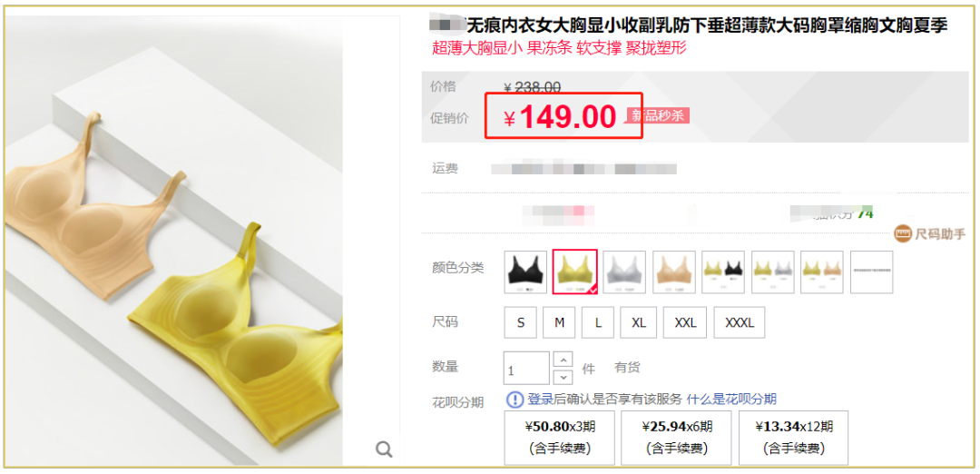Choose the ¥13.34x12期 installment plan
980x474 pixels.
point(793,438)
